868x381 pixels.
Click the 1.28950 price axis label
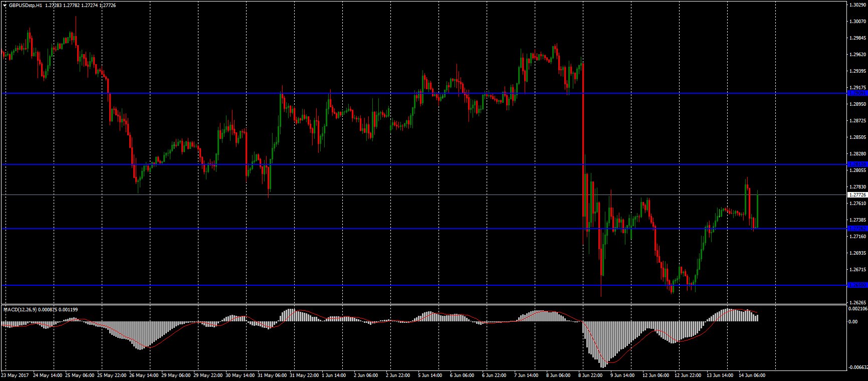coord(858,104)
